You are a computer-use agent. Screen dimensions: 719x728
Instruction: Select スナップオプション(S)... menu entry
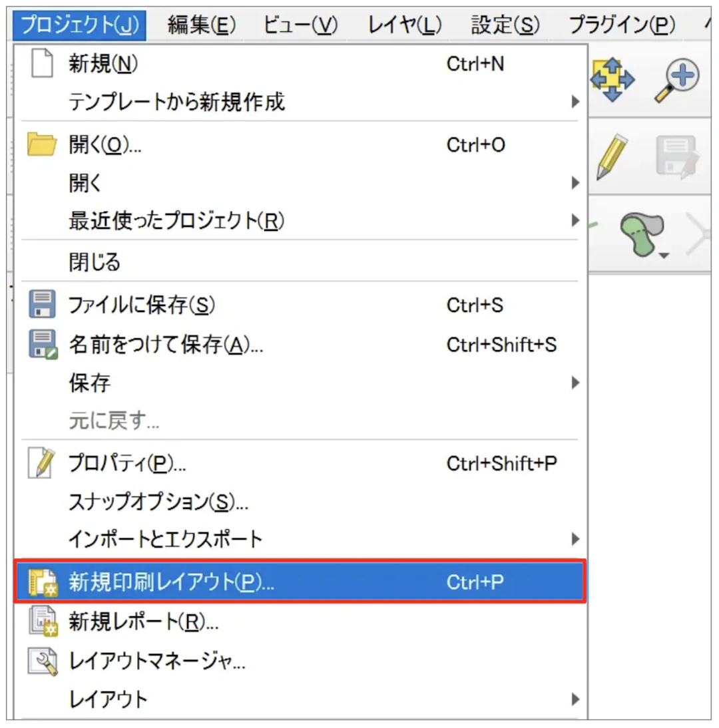point(158,502)
